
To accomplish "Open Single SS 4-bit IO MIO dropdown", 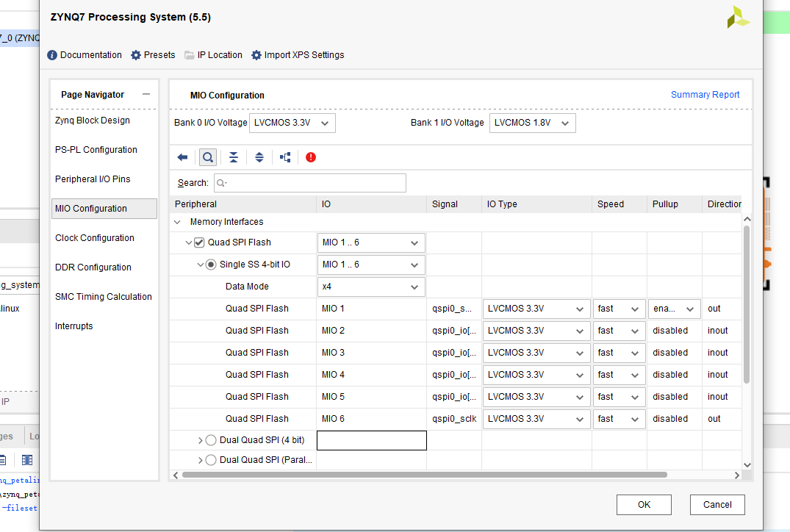I will (x=371, y=265).
